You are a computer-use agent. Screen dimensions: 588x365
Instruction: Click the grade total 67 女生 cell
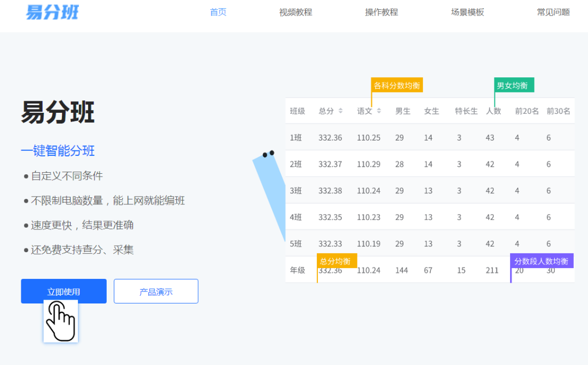tap(428, 270)
